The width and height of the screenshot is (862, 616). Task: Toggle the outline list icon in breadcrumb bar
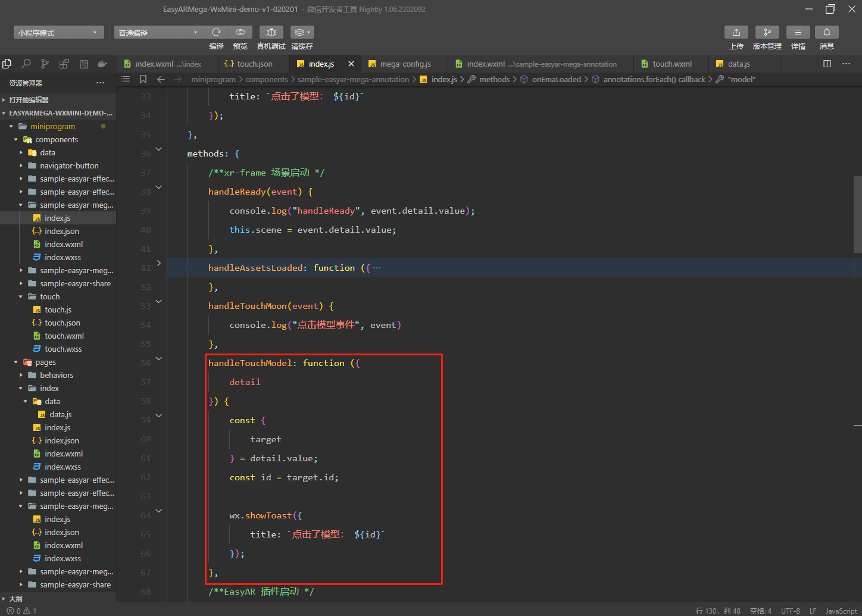pos(125,79)
